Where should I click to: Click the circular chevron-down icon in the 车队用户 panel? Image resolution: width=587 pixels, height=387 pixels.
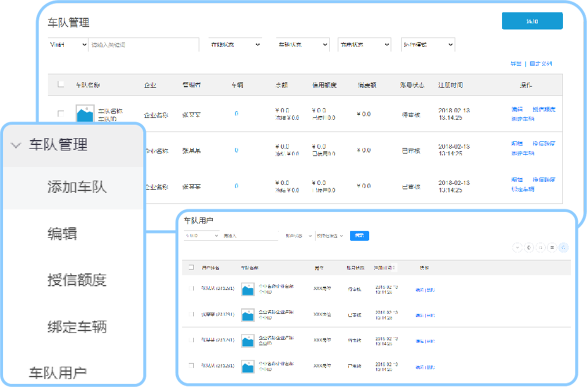pos(517,247)
